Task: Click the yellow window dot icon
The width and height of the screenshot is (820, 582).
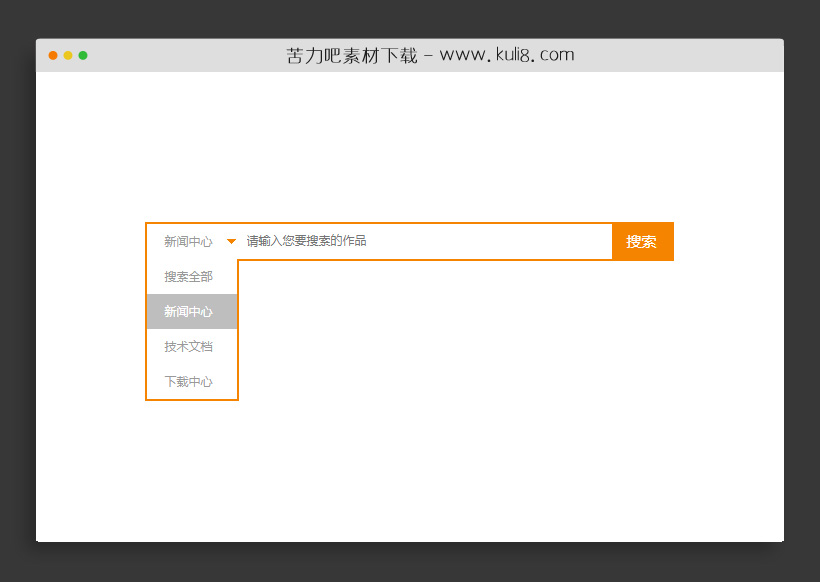Action: [x=67, y=56]
